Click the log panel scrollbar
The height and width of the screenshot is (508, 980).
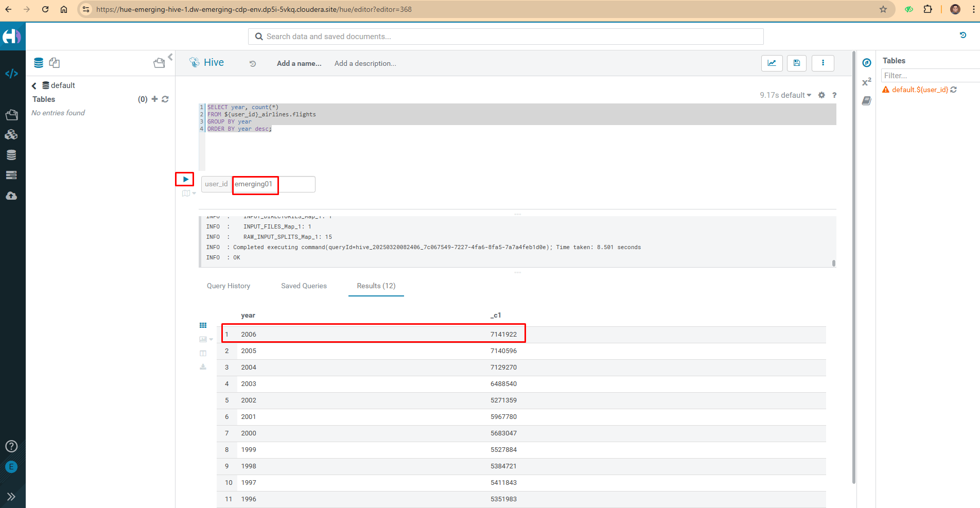point(834,264)
